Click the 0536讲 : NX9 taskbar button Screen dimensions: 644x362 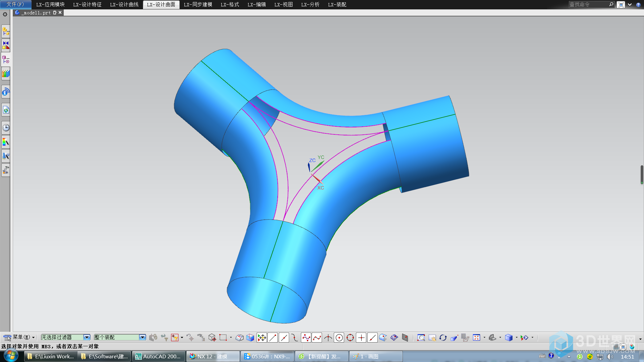pyautogui.click(x=267, y=356)
